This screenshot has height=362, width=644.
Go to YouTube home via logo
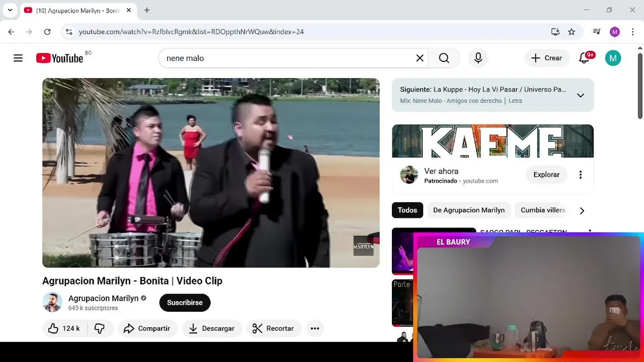click(59, 58)
